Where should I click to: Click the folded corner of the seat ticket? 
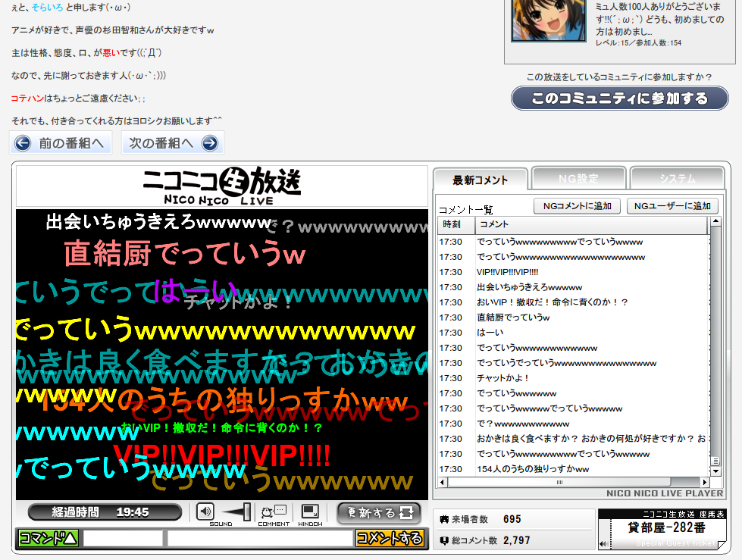coord(722,544)
